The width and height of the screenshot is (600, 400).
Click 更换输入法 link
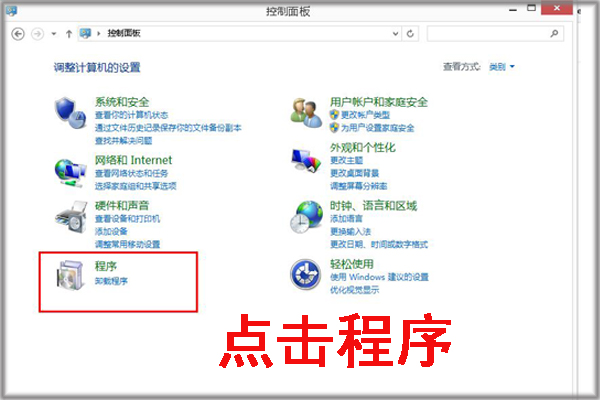click(351, 232)
